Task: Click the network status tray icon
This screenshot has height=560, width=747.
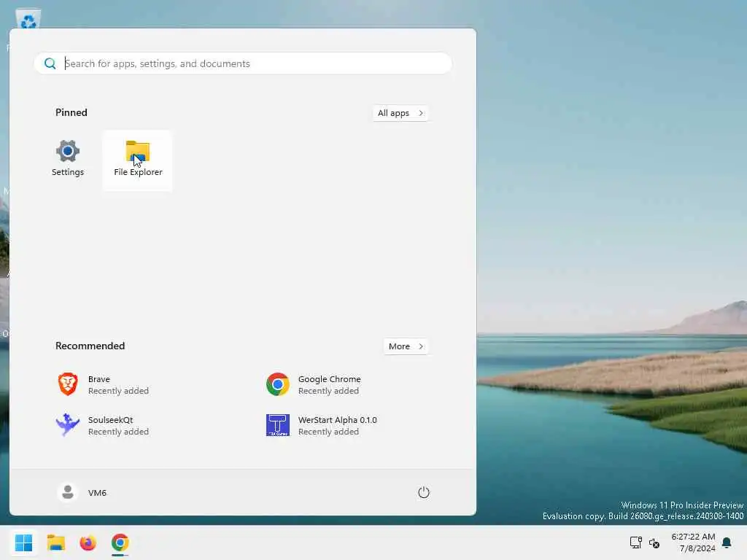Action: pos(636,542)
